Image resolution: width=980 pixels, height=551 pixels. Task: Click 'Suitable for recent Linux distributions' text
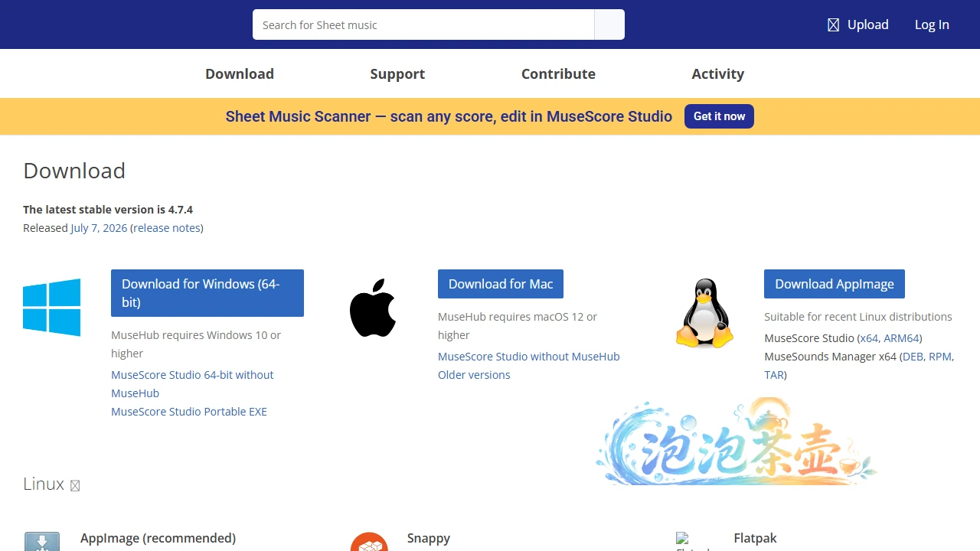[858, 317]
